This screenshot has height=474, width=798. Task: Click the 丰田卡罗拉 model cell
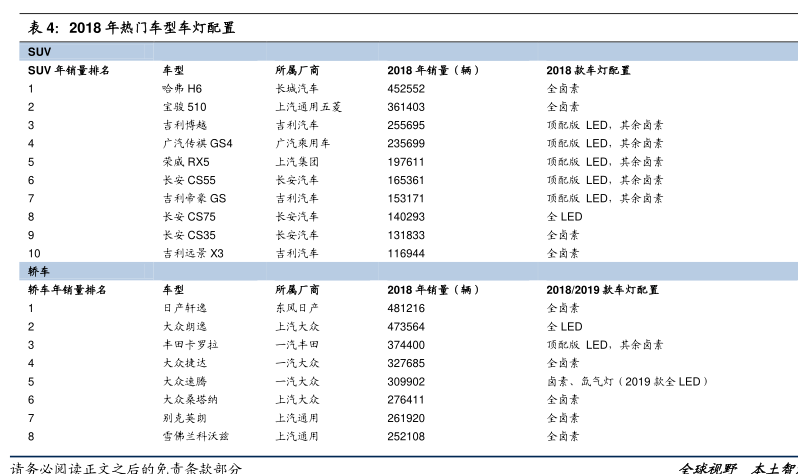[189, 345]
